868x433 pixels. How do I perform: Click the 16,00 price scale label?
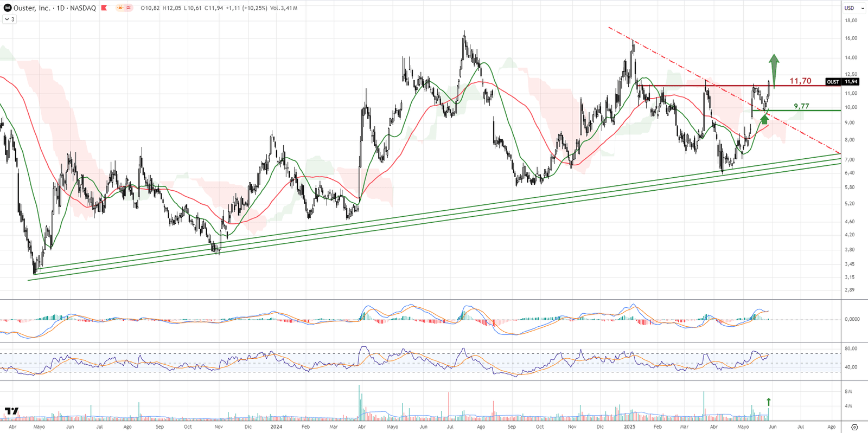tap(851, 38)
